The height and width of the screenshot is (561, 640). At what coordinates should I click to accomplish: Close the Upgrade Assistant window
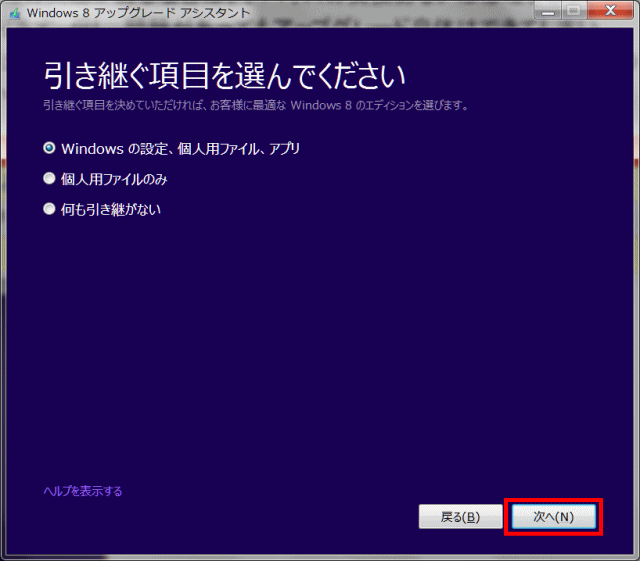611,11
